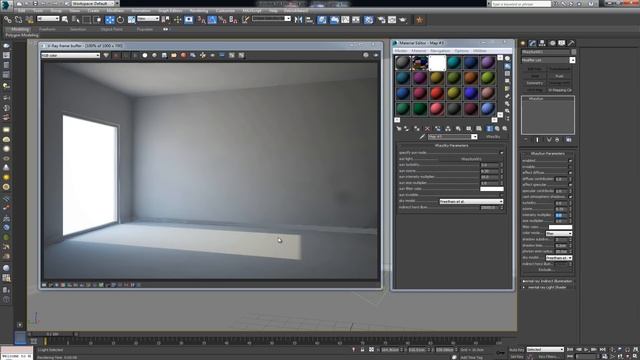Toggle cast atmospheric shadows checkbox
This screenshot has width=640, height=360.
pos(570,197)
